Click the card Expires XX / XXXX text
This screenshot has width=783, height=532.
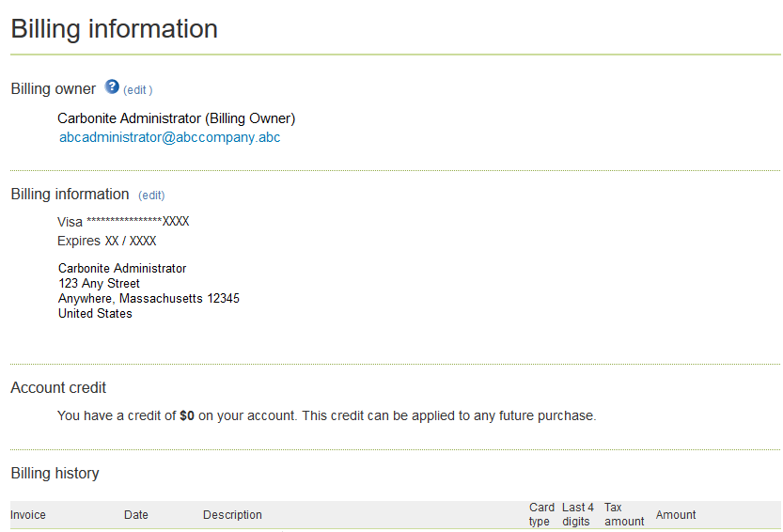[x=106, y=241]
